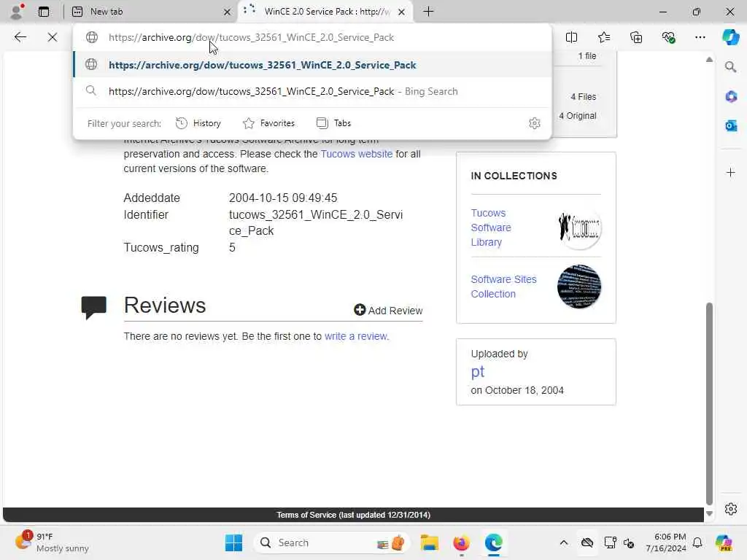This screenshot has width=747, height=560.
Task: Click the 1 file text
Action: pos(587,55)
